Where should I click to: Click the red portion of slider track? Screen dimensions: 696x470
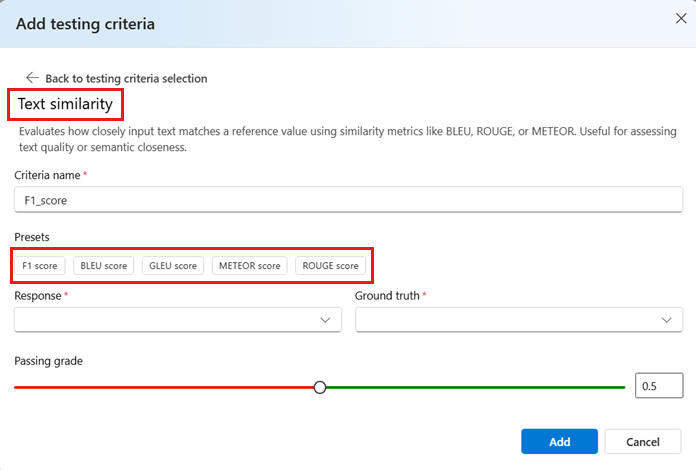164,387
